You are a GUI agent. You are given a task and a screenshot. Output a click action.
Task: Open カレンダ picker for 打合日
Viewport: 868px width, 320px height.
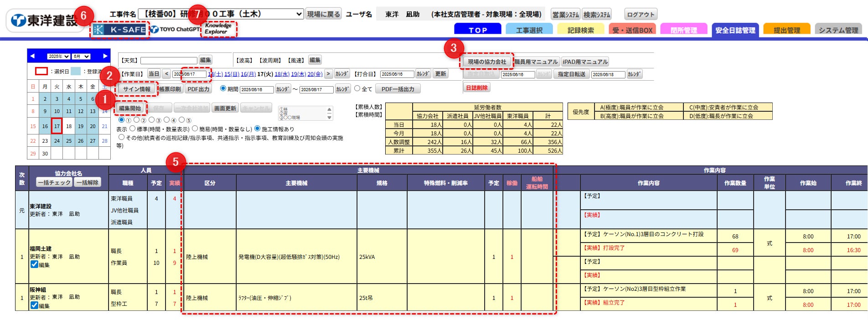(423, 74)
